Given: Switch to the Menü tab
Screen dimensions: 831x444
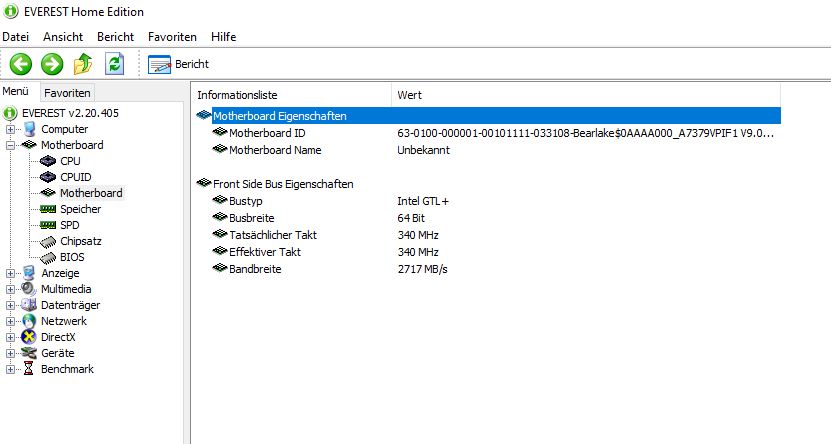Looking at the screenshot, I should coord(15,91).
